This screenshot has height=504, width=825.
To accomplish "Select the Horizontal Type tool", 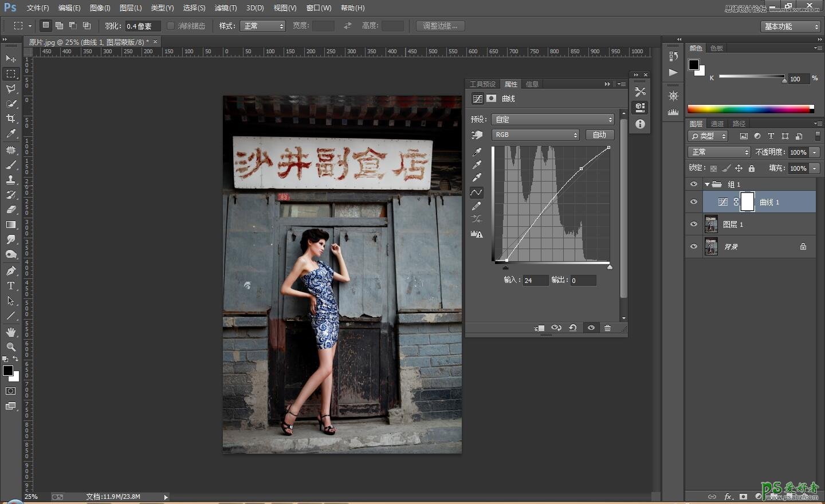I will [11, 286].
